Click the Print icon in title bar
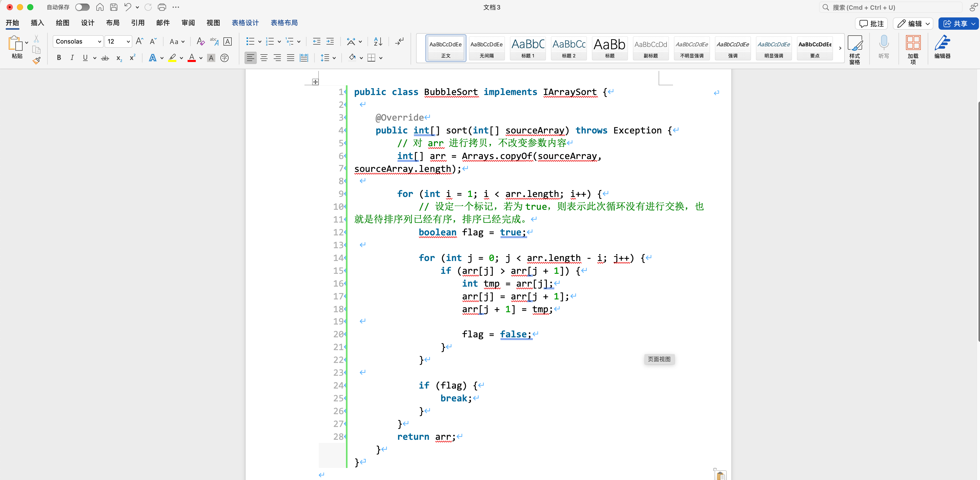 coord(162,7)
